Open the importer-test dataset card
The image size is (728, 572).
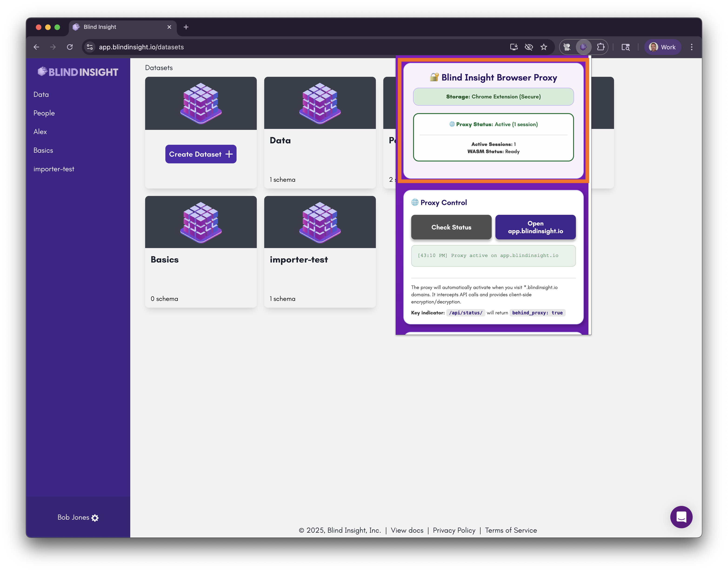point(320,252)
